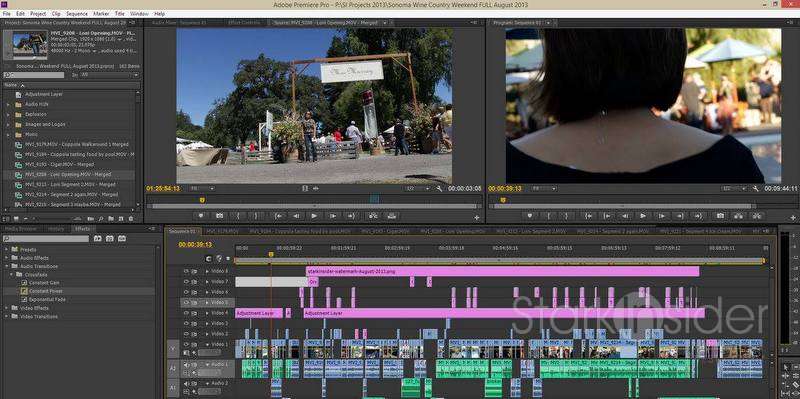Open the Marker menu

click(101, 14)
